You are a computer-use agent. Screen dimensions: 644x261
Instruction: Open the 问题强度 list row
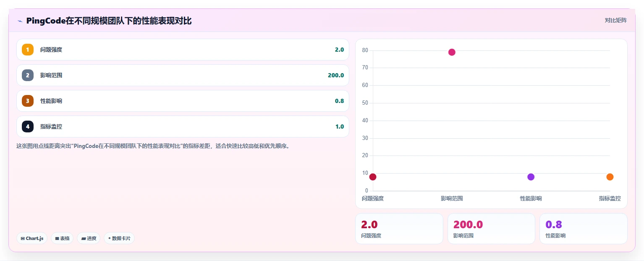click(x=183, y=50)
